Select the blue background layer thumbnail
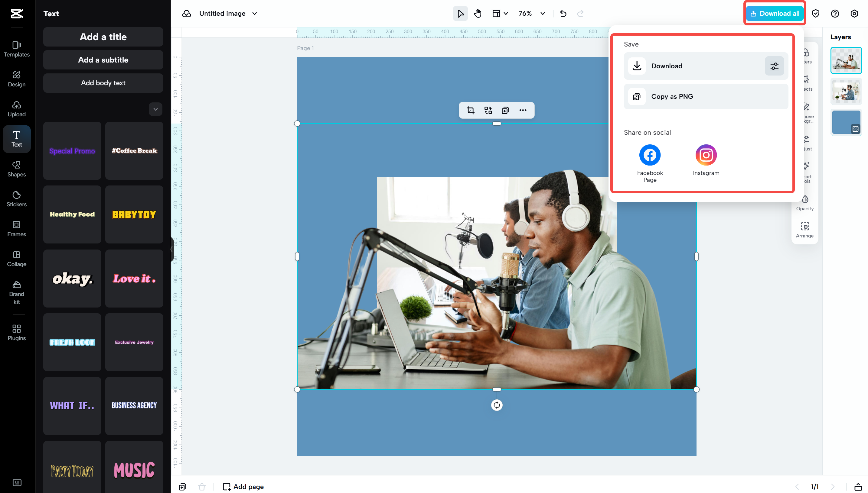Viewport: 868px width, 493px height. 846,122
